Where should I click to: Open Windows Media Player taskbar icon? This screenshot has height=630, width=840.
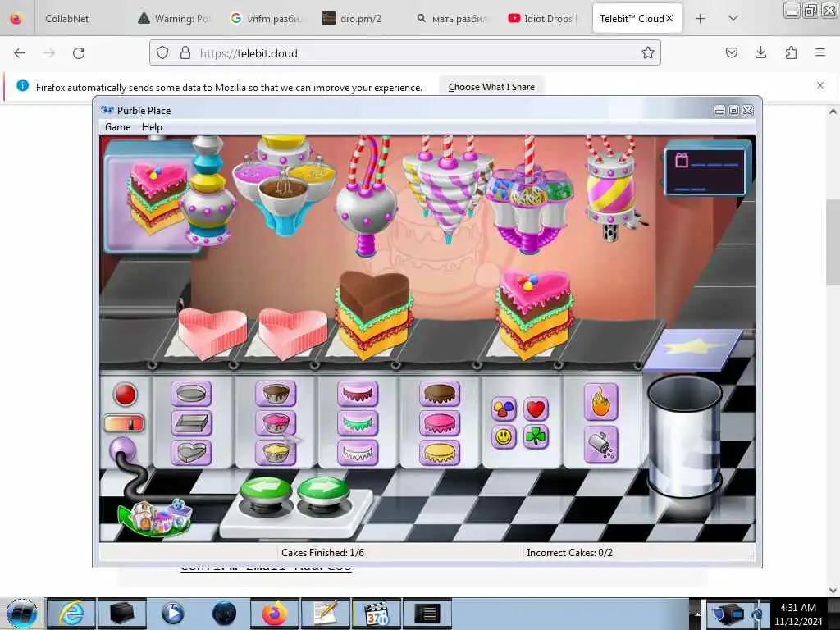pos(172,614)
